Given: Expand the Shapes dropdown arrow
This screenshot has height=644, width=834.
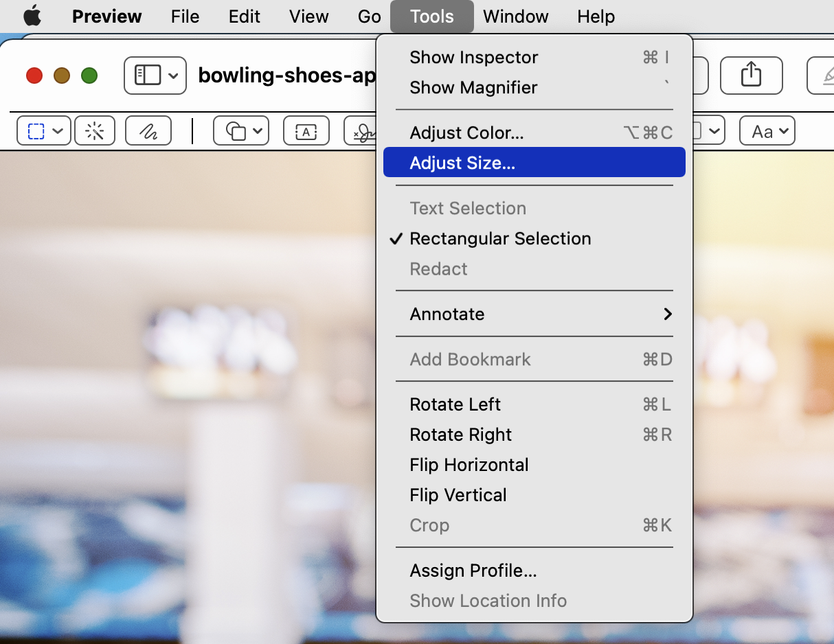Looking at the screenshot, I should click(x=258, y=131).
